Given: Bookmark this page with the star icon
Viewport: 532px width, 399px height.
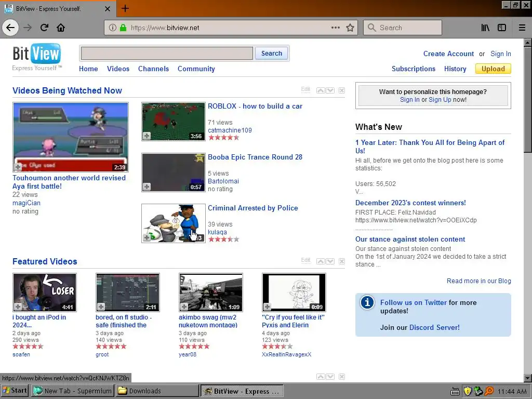Looking at the screenshot, I should [350, 28].
